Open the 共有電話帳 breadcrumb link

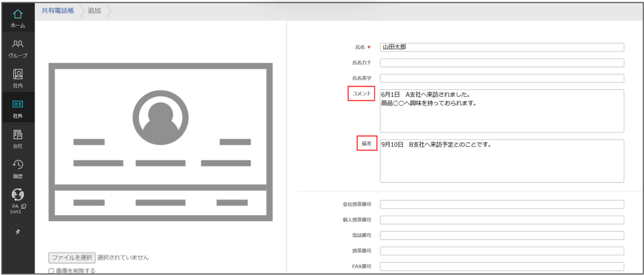click(x=58, y=11)
